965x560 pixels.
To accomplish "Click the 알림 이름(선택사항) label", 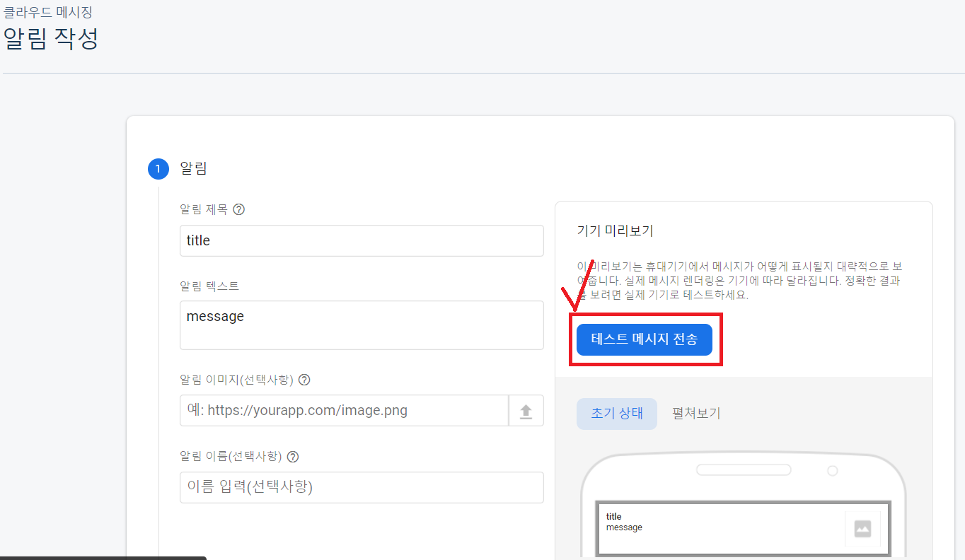I will (x=231, y=457).
